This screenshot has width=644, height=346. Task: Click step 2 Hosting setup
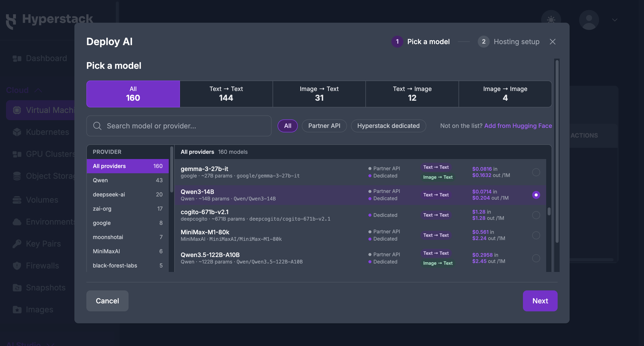508,42
